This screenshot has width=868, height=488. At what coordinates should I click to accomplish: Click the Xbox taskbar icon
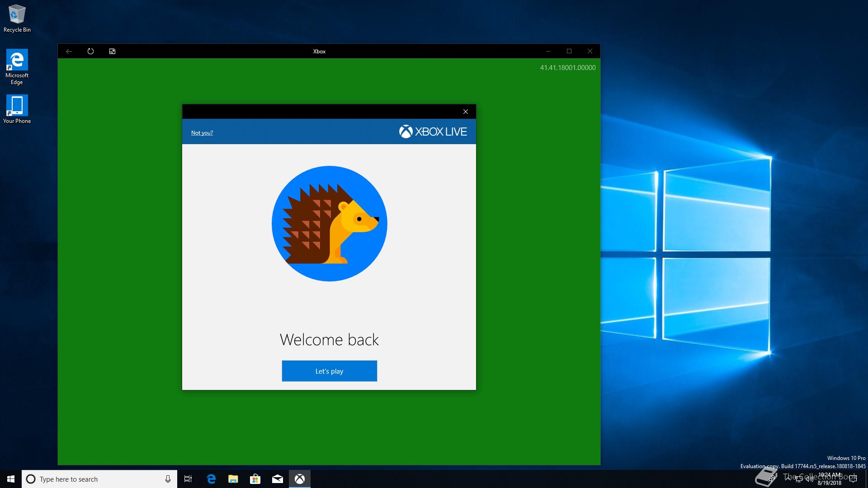pyautogui.click(x=299, y=479)
